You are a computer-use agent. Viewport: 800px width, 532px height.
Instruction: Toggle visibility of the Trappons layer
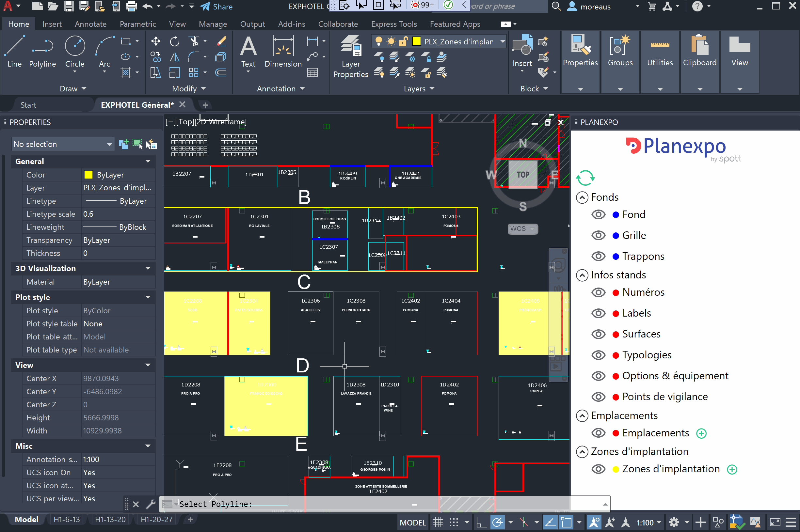(599, 256)
